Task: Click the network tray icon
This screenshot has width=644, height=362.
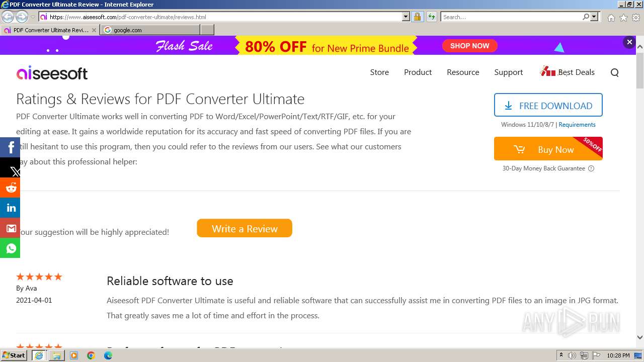Action: (x=584, y=355)
